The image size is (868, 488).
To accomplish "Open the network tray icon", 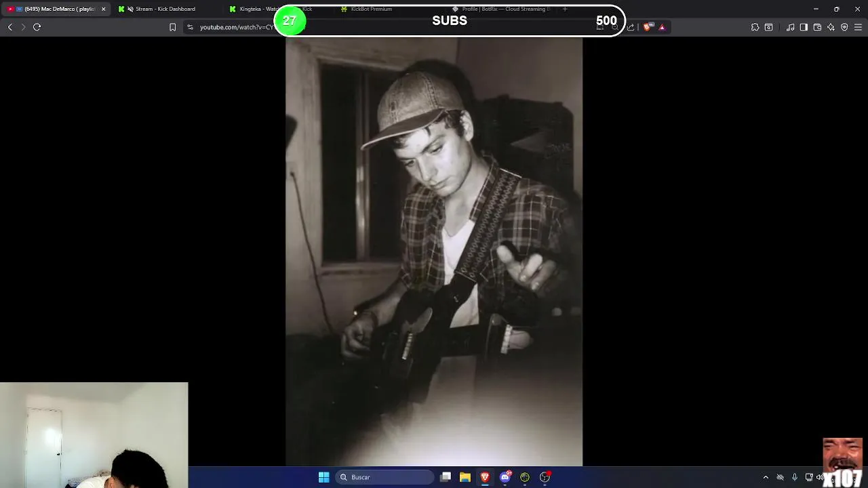I will (809, 477).
